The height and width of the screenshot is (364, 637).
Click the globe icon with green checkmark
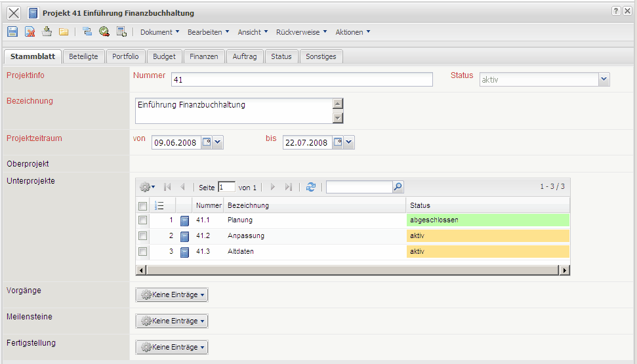tap(104, 31)
